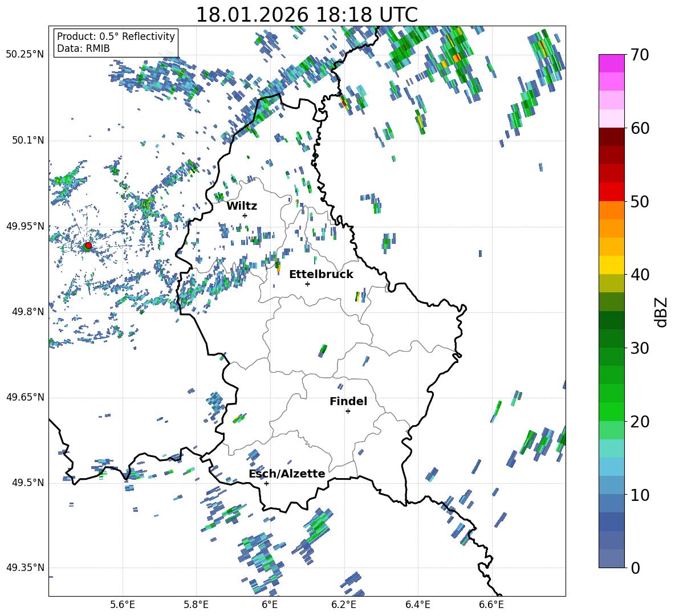Click the 20 tick on the colorbar
The image size is (675, 616).
(x=640, y=422)
